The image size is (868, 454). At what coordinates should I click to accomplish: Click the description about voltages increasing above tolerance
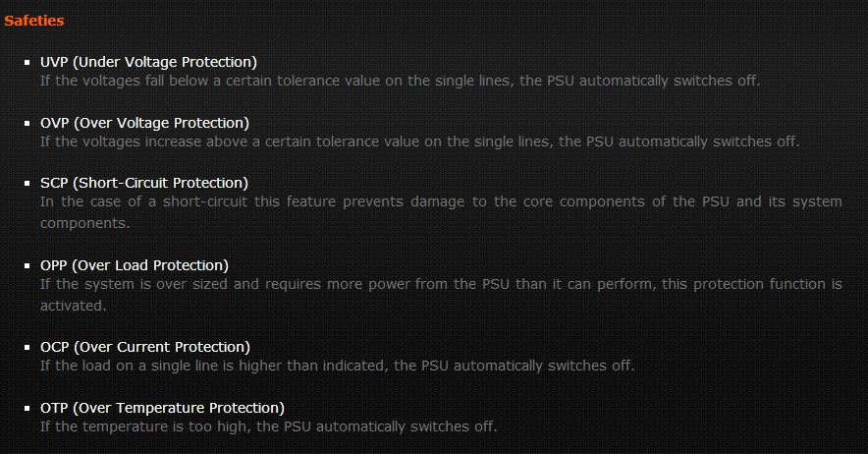coord(419,141)
